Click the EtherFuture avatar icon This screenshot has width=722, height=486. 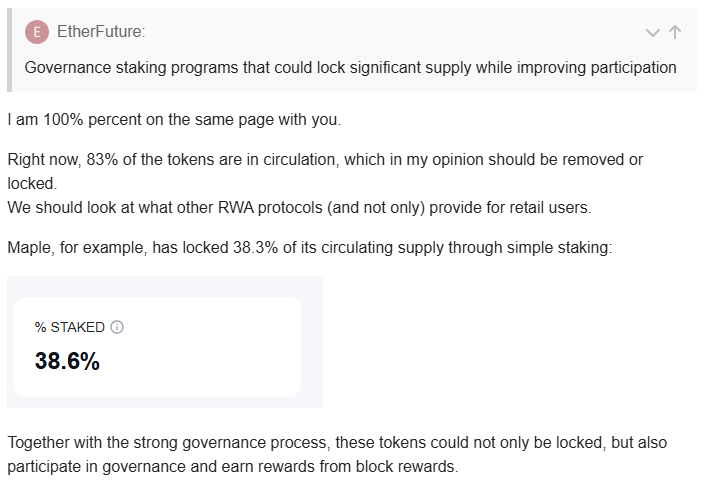(37, 32)
